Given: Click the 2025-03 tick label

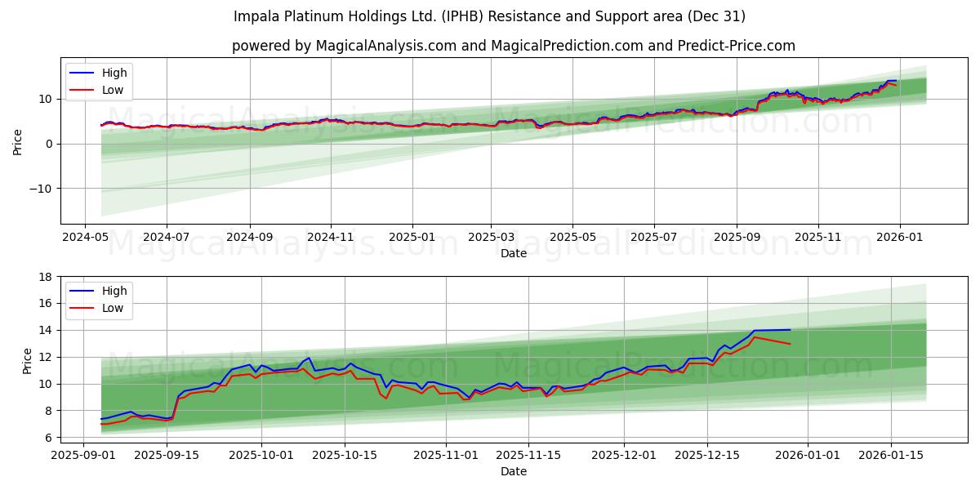Looking at the screenshot, I should click(491, 237).
